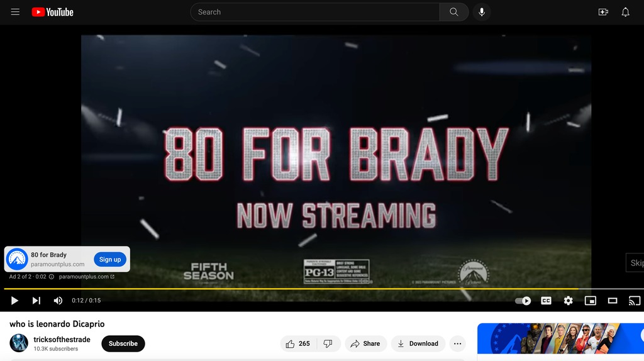Open the Create video icon
Screen dimensions: 644x361
pos(603,12)
